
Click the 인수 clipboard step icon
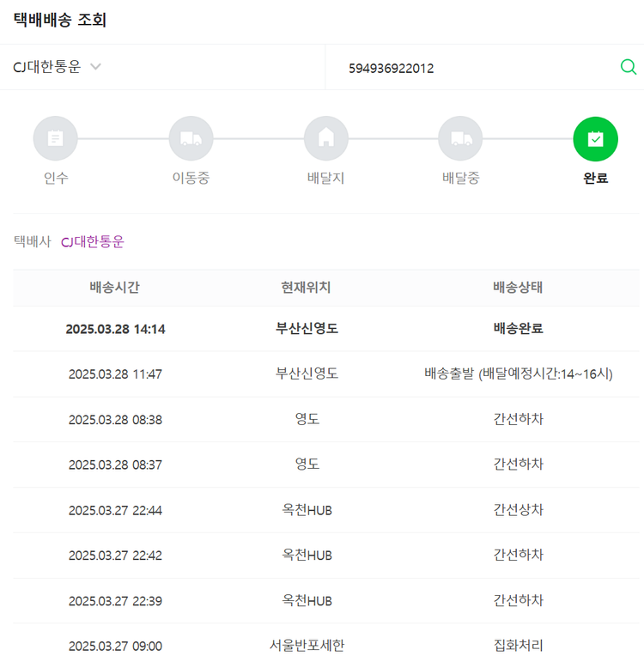(x=56, y=139)
